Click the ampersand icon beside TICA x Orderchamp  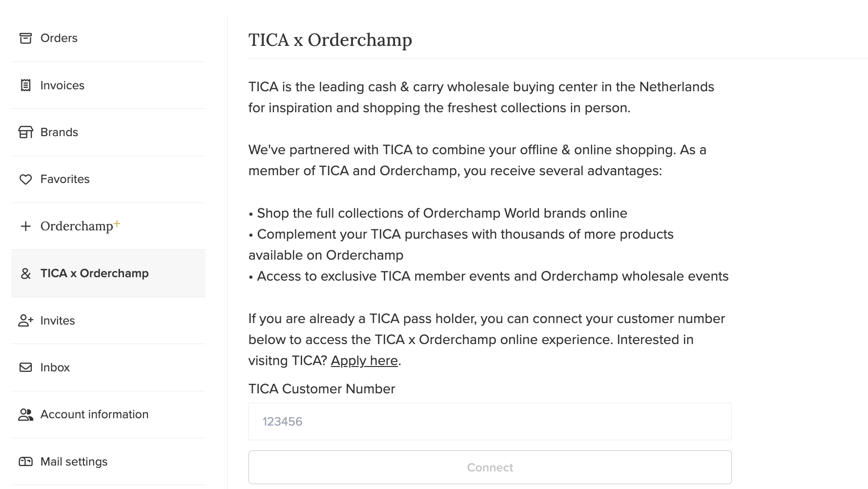[x=25, y=274]
